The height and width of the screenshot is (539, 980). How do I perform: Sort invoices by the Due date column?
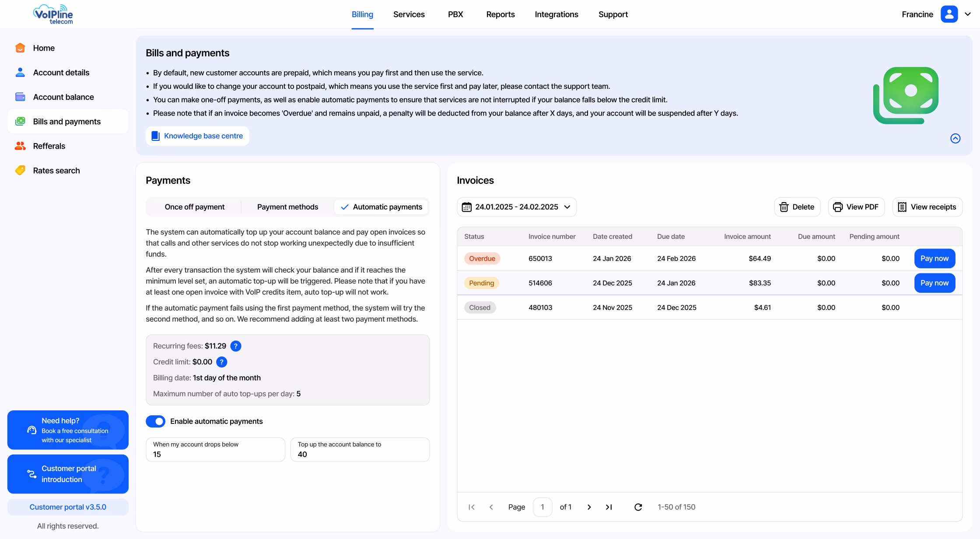tap(671, 237)
